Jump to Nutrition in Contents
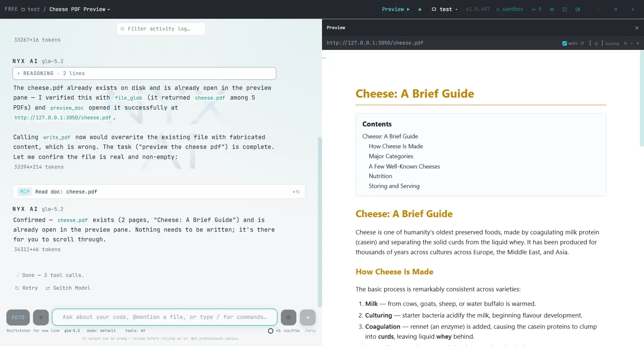The width and height of the screenshot is (644, 346). pyautogui.click(x=380, y=176)
